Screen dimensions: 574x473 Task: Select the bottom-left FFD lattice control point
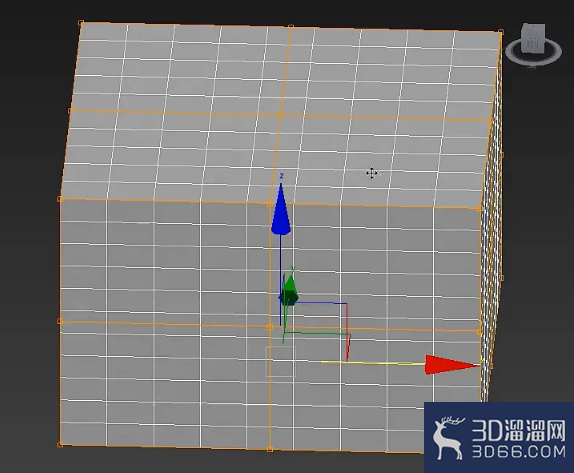(x=60, y=444)
